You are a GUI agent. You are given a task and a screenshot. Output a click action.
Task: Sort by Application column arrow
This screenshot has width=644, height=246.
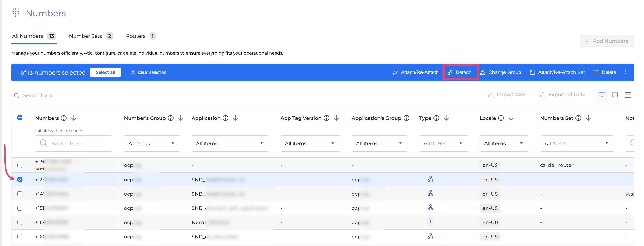(235, 118)
